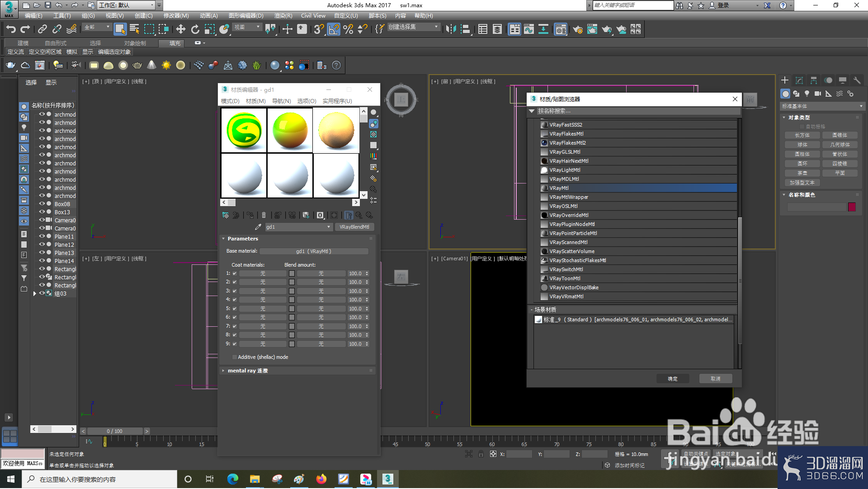Click the 长方体 create button
The image size is (868, 489).
(x=802, y=135)
